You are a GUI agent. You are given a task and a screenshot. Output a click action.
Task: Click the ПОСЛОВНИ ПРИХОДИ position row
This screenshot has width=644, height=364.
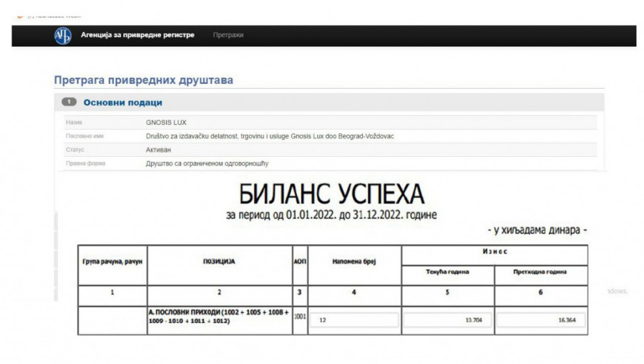219,317
